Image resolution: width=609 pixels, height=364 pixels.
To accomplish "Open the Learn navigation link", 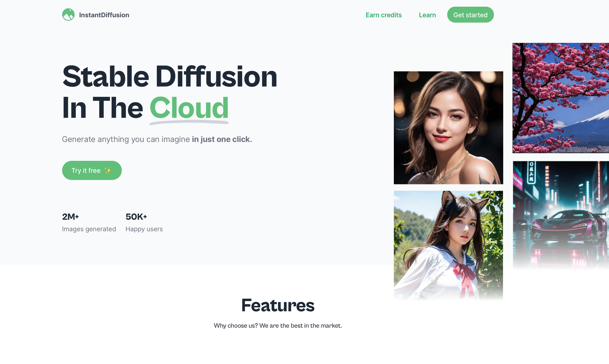I will [x=427, y=15].
